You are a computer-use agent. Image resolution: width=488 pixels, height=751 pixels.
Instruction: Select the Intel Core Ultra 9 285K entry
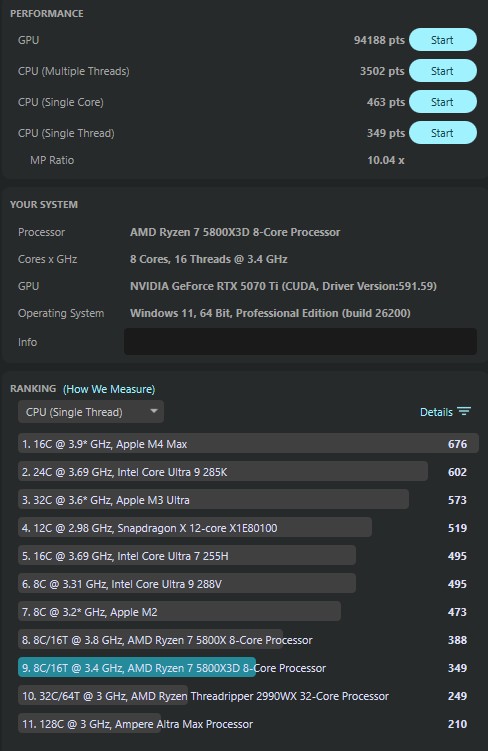[248, 472]
